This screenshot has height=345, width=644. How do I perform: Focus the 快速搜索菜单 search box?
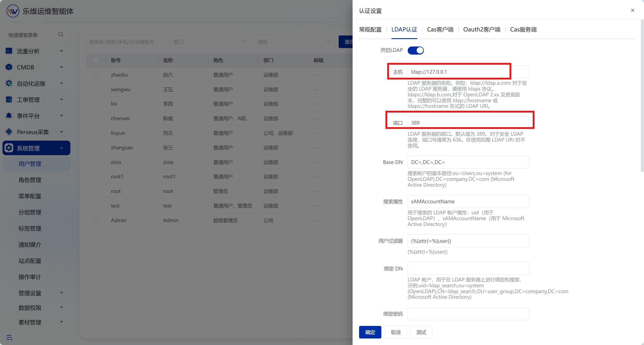point(36,35)
